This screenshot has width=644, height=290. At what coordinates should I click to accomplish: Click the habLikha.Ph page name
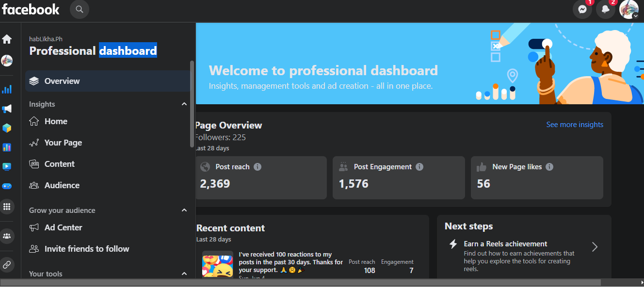[x=46, y=39]
